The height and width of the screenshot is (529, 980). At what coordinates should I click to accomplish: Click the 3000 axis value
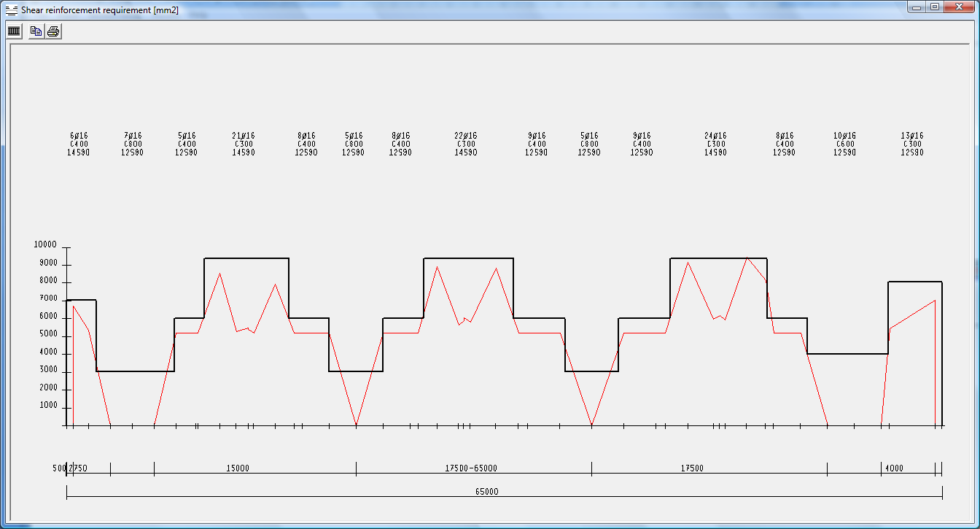(47, 370)
